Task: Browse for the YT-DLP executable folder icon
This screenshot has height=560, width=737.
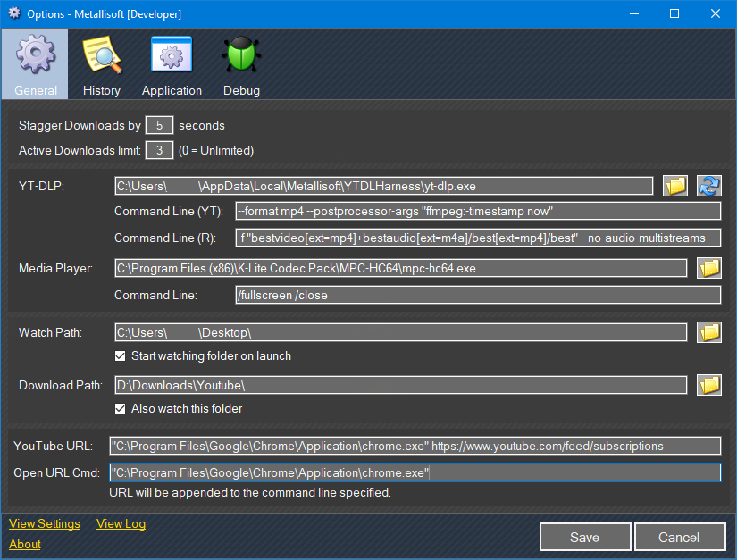Action: point(676,186)
